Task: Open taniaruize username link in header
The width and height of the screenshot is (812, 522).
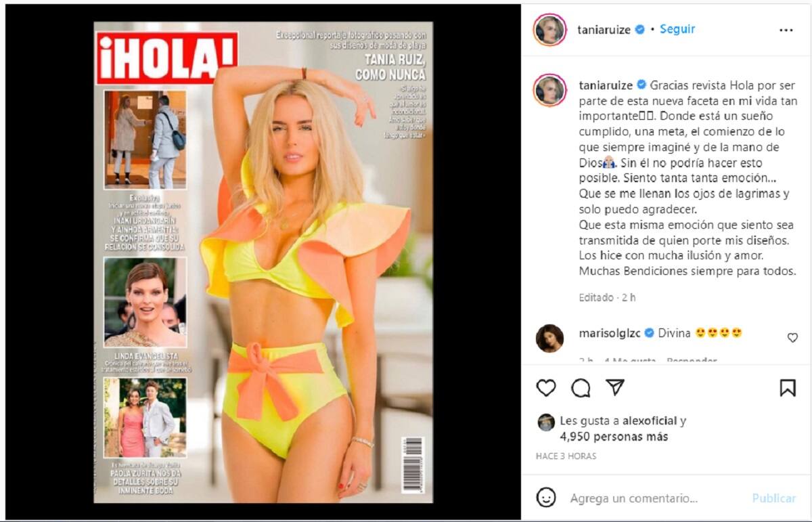Action: (604, 30)
